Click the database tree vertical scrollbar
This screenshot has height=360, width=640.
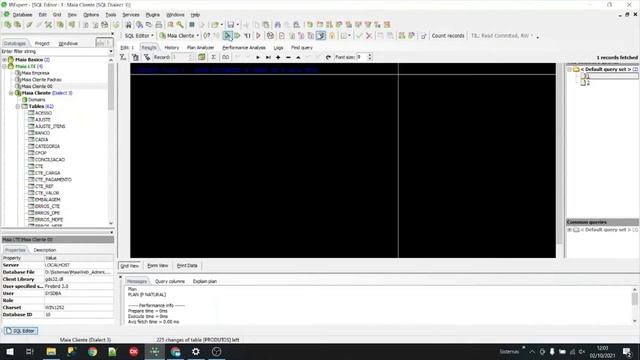point(111,141)
